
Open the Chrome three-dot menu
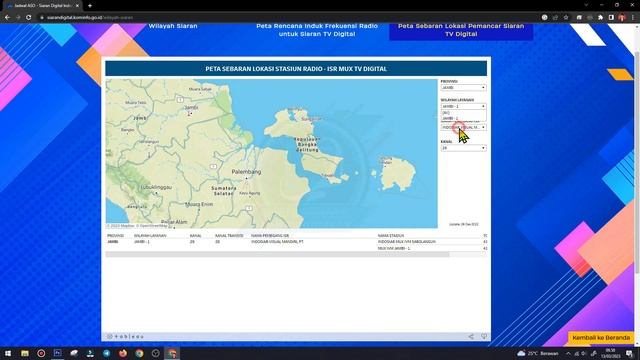(633, 18)
